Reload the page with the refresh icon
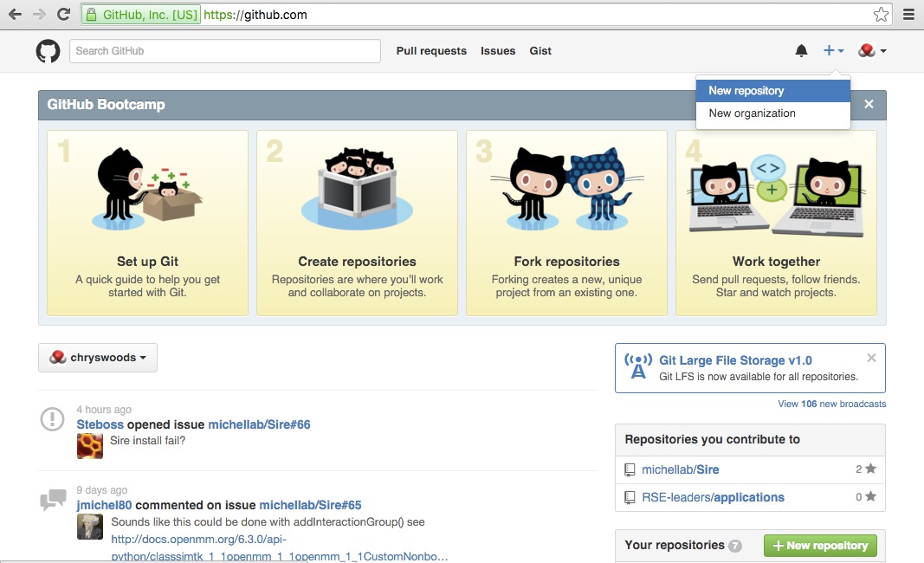Viewport: 924px width, 563px height. [x=63, y=14]
